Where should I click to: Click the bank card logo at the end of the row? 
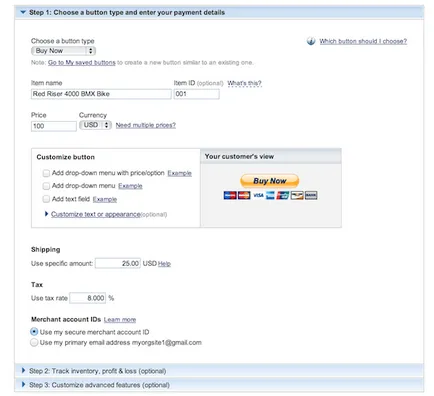311,195
